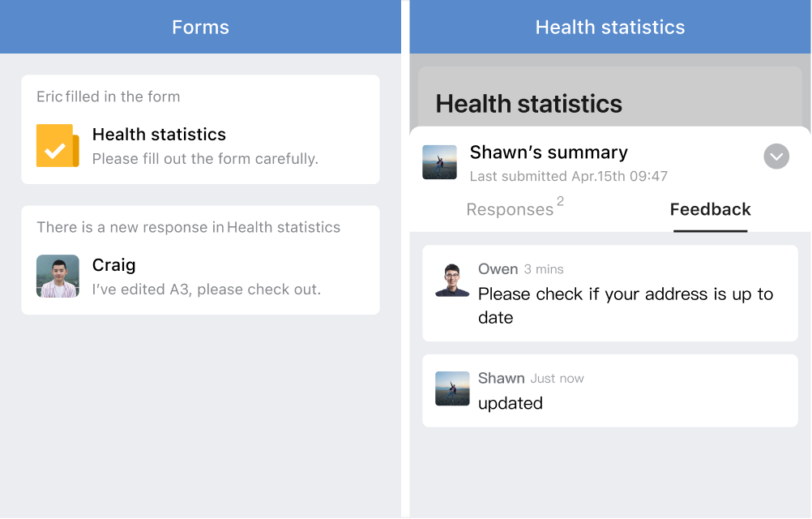Viewport: 812px width, 519px height.
Task: Open Craig's profile photo
Action: point(58,276)
